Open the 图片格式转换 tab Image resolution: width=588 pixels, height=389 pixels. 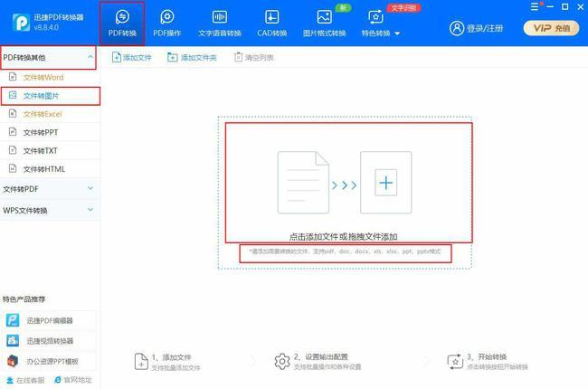[x=325, y=24]
